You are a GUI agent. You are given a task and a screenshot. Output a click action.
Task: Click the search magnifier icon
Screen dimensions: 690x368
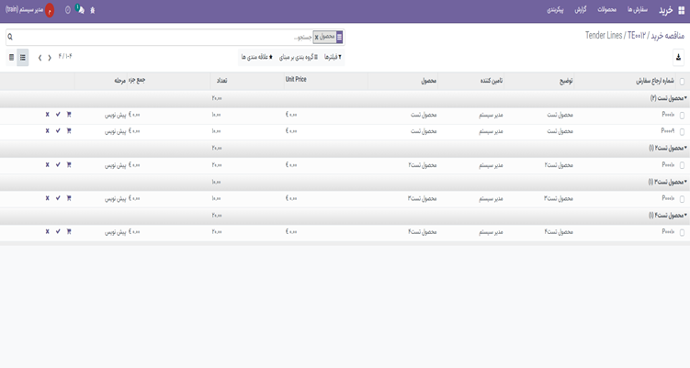[10, 37]
